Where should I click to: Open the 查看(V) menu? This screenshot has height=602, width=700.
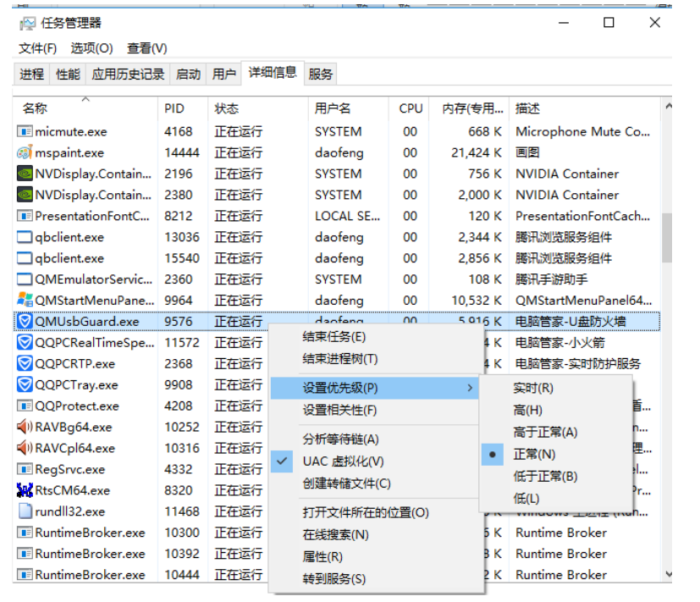147,48
